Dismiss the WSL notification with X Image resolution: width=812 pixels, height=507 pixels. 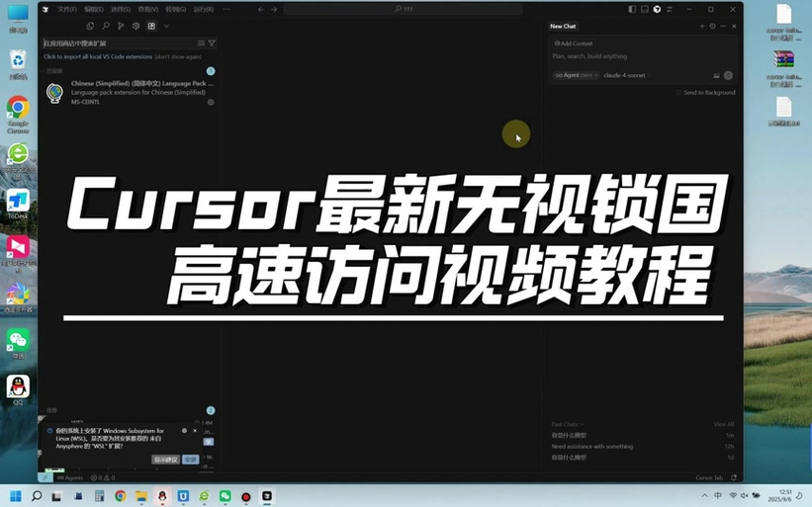[195, 431]
